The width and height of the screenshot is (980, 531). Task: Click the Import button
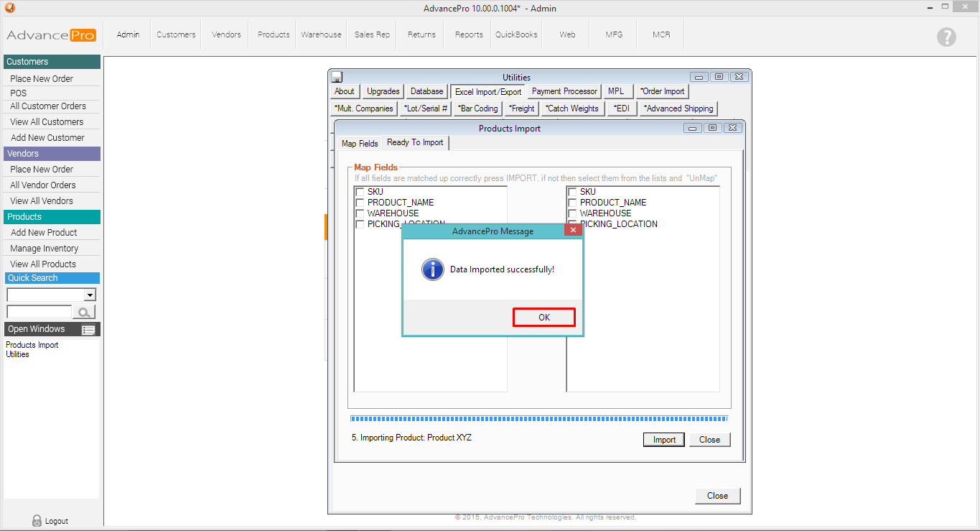(664, 440)
